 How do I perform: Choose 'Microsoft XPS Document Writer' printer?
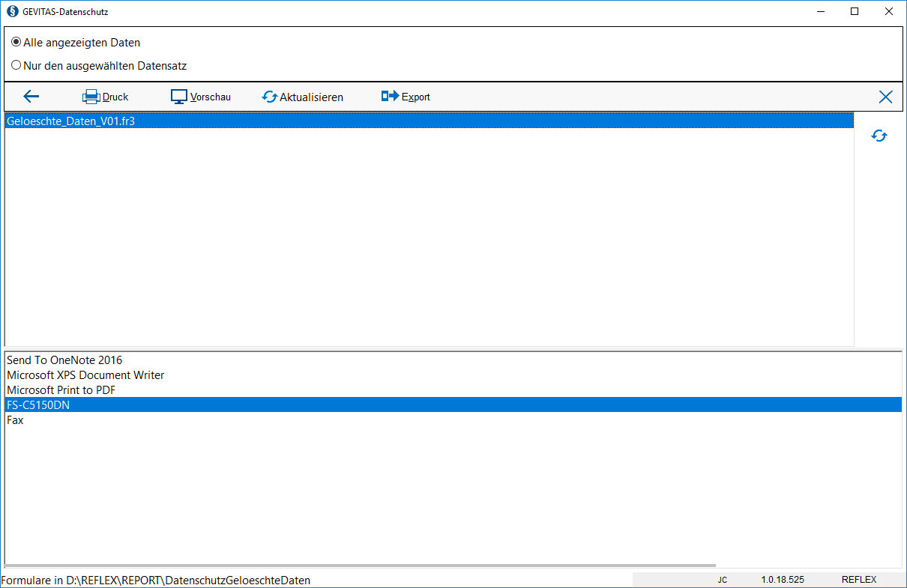[453, 375]
